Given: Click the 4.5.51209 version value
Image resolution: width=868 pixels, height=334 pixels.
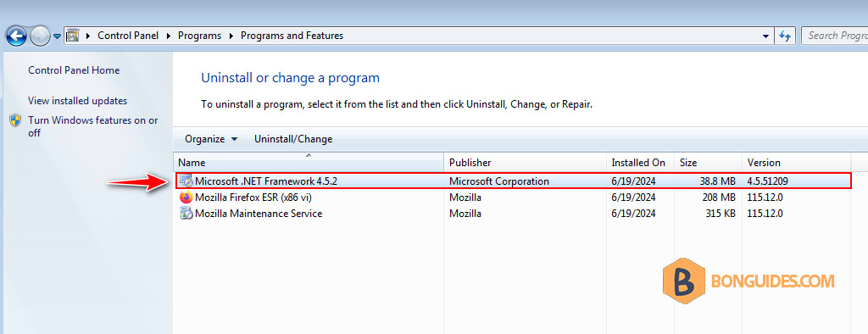Looking at the screenshot, I should (x=767, y=181).
